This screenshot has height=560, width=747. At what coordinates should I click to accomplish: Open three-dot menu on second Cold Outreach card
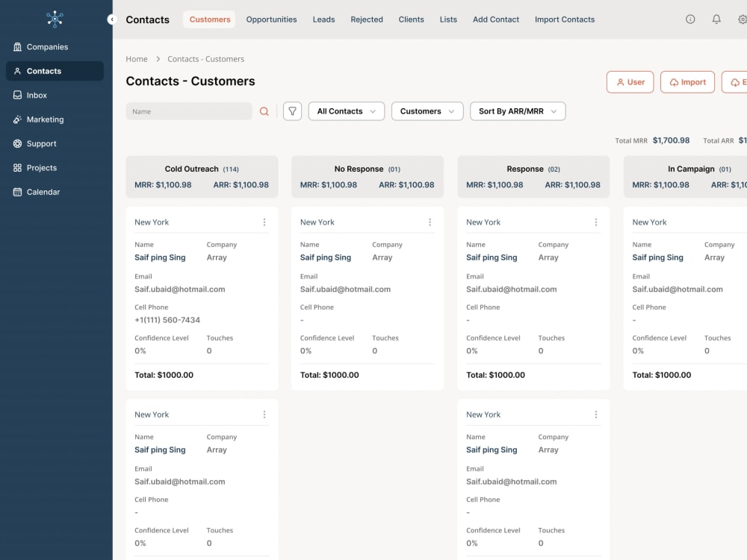pos(264,414)
